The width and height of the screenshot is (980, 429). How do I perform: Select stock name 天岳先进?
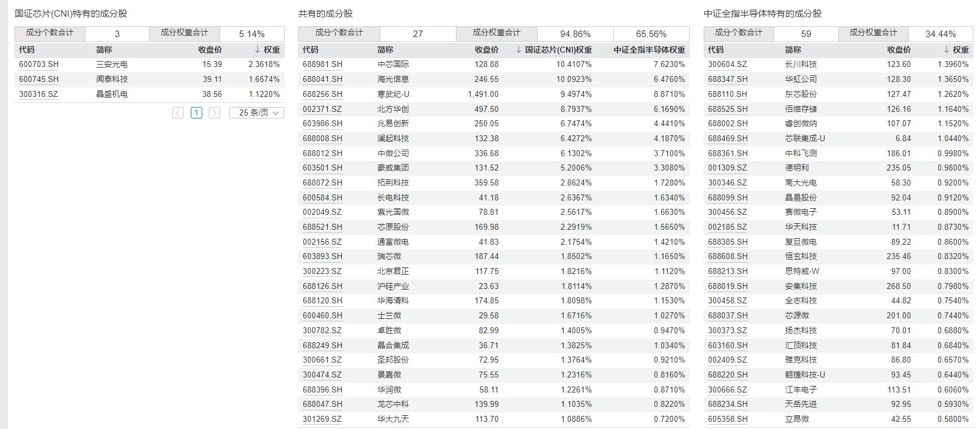(x=801, y=404)
